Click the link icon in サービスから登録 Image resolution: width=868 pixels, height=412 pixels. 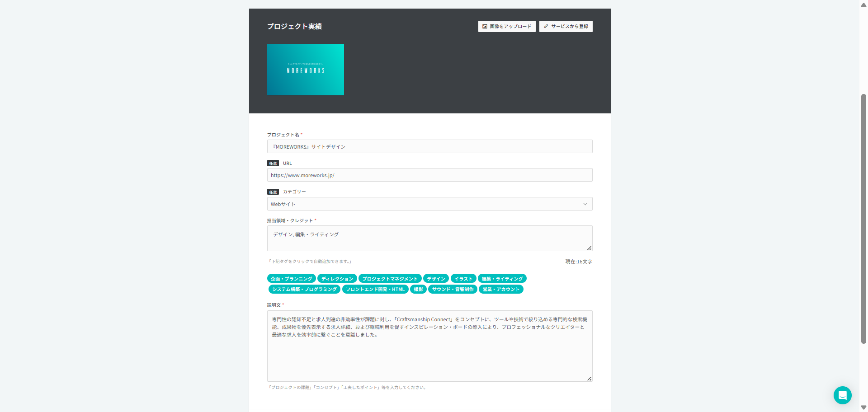[x=546, y=27]
